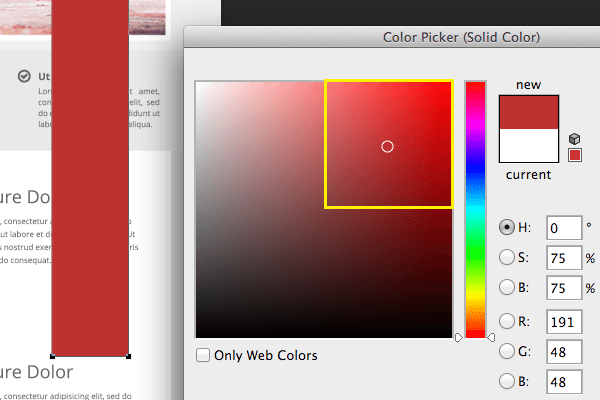Click the circular marker in the color field
Viewport: 600px width, 400px height.
[x=388, y=147]
